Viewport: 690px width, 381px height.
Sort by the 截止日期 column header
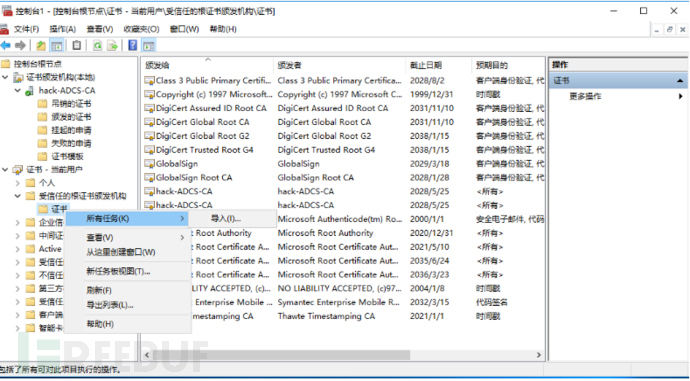tap(438, 65)
